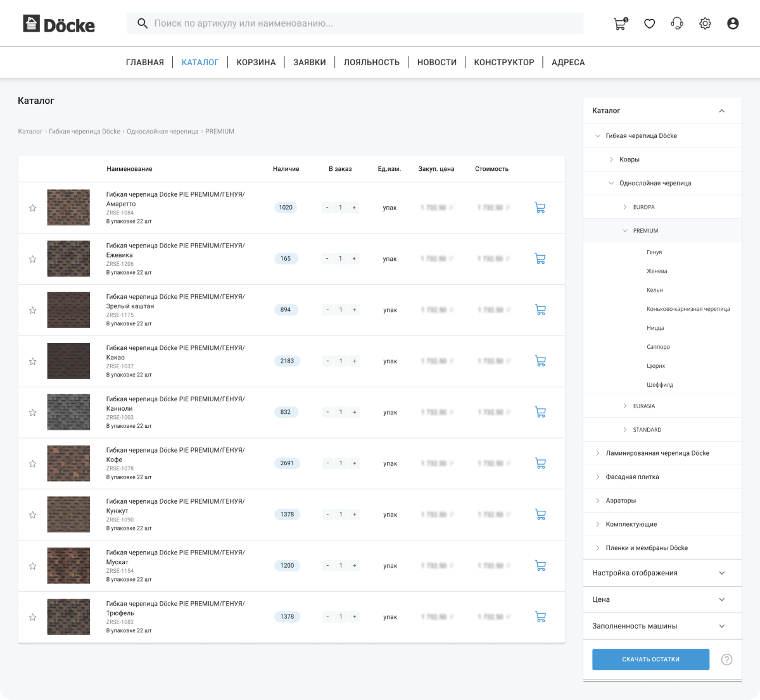The width and height of the screenshot is (760, 700).
Task: Open the ЗАЯВКИ menu item
Action: (310, 62)
